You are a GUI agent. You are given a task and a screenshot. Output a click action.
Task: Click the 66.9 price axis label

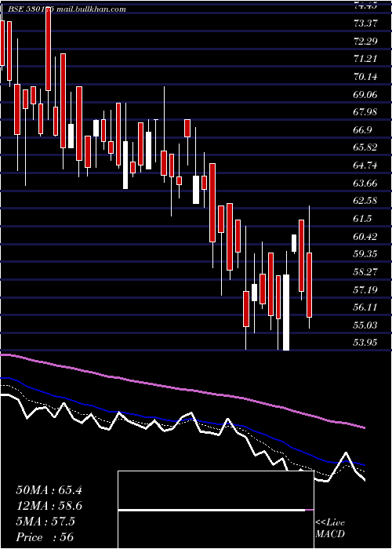point(362,130)
